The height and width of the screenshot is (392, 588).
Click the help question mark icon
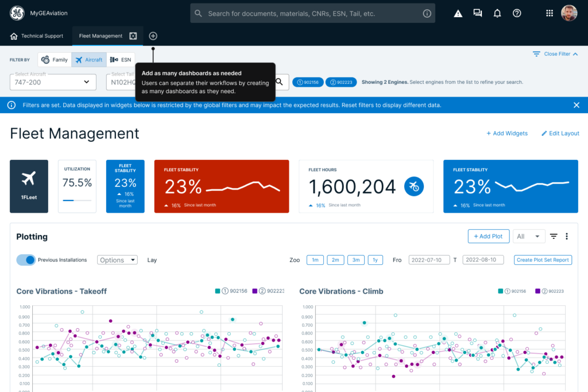[x=517, y=13]
